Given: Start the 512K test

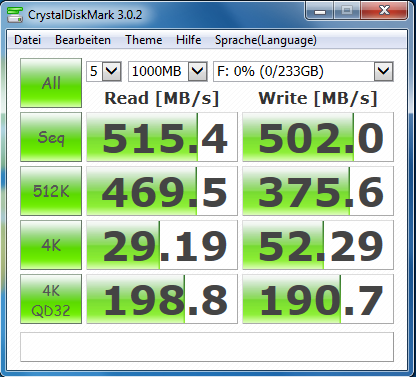Looking at the screenshot, I should [x=51, y=191].
